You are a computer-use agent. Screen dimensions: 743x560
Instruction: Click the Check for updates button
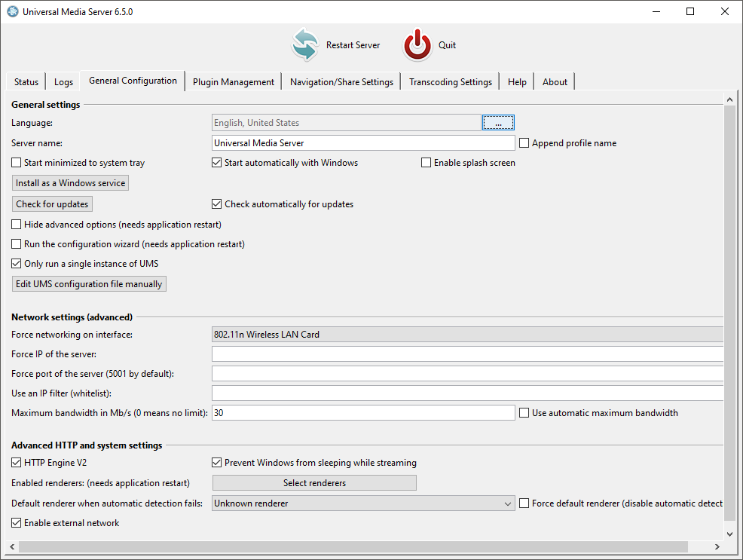coord(52,204)
